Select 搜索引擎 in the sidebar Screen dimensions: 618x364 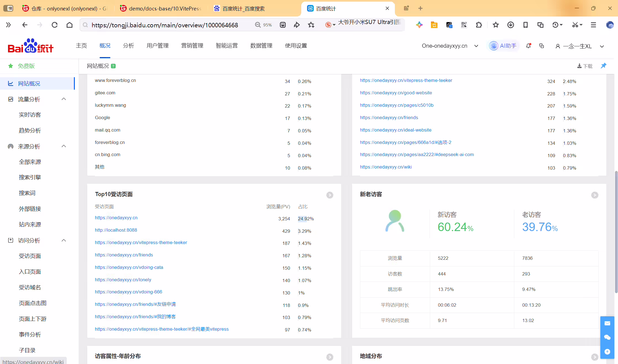(30, 177)
